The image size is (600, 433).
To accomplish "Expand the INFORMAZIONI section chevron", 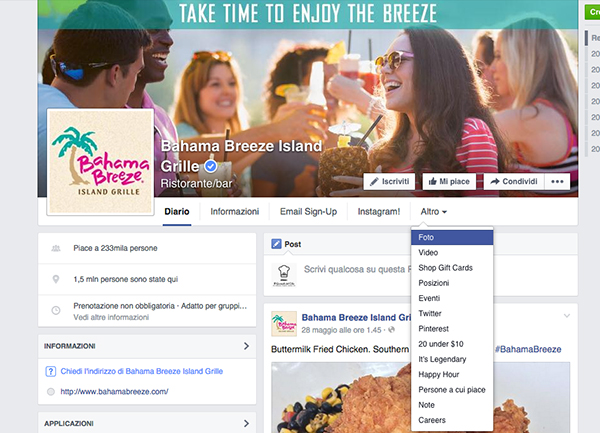I will tap(246, 346).
